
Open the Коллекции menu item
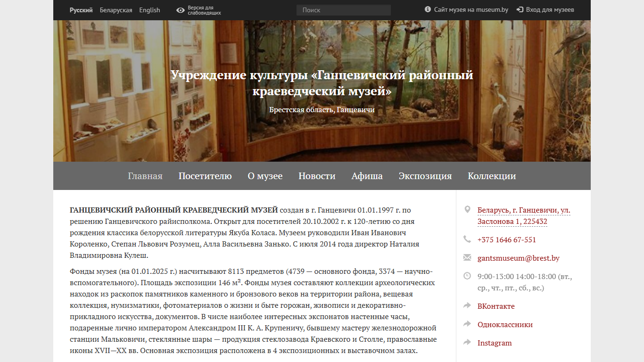492,176
